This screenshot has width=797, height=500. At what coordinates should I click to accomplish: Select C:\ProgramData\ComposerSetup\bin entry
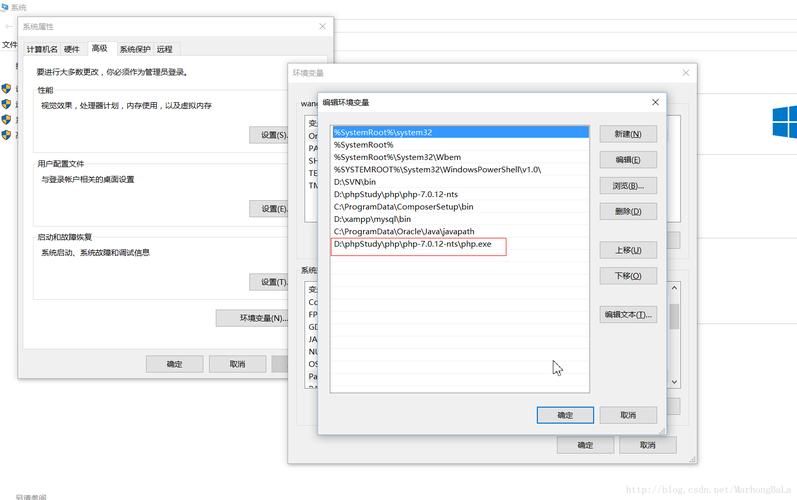tap(460, 207)
